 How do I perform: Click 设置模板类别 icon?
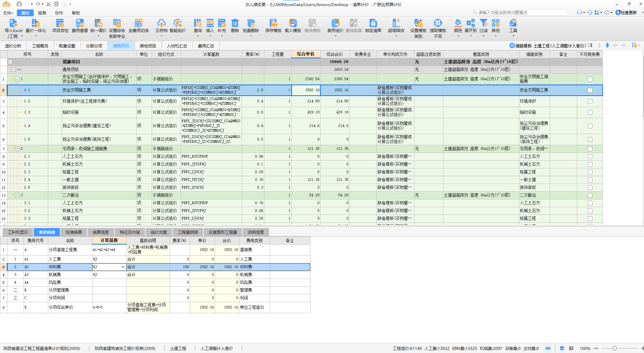[418, 23]
